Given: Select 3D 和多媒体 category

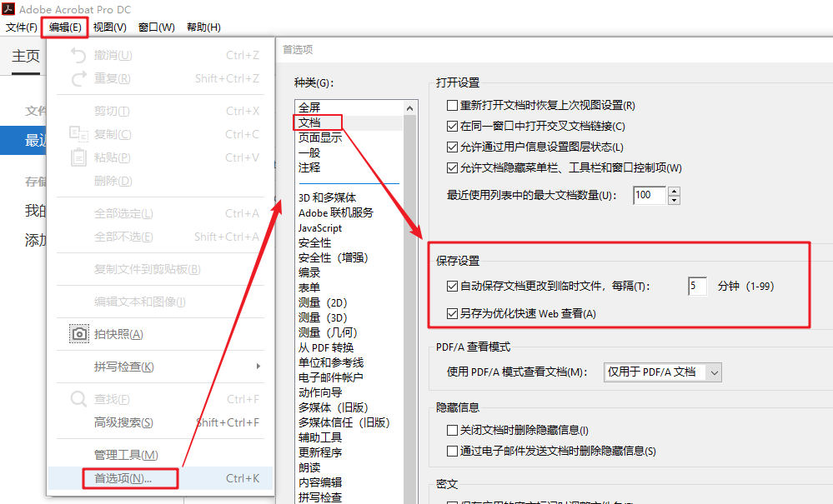Looking at the screenshot, I should click(327, 198).
